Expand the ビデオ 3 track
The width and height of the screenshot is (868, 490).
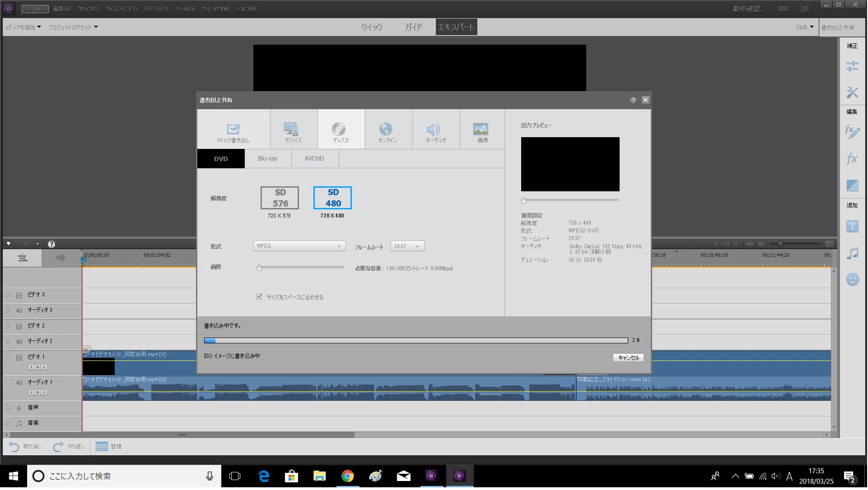pyautogui.click(x=8, y=295)
